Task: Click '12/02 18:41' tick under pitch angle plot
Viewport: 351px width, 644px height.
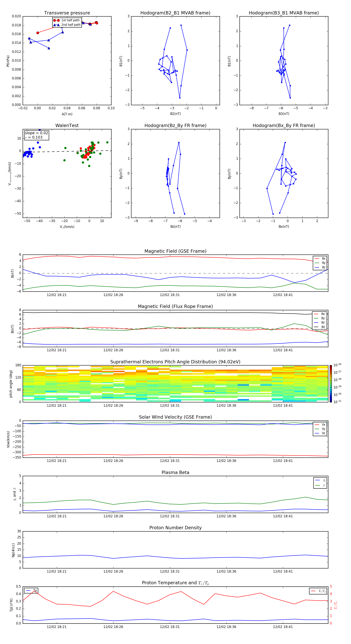Action: click(x=283, y=406)
